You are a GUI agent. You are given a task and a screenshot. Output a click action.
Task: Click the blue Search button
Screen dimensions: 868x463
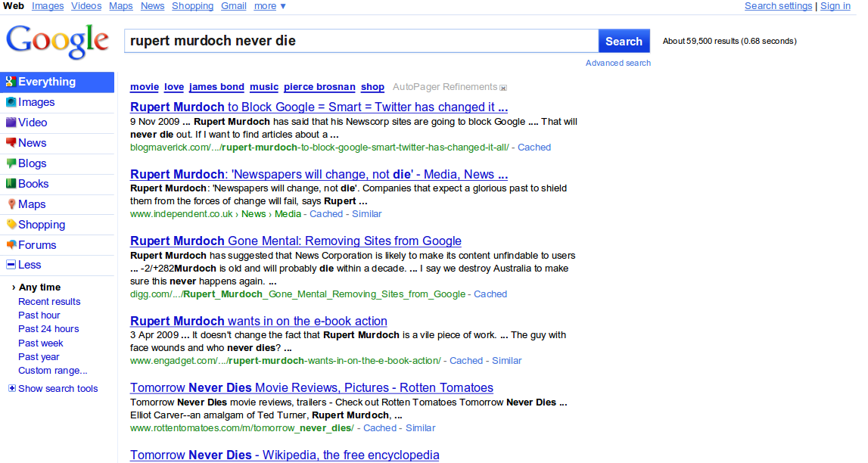tap(624, 41)
